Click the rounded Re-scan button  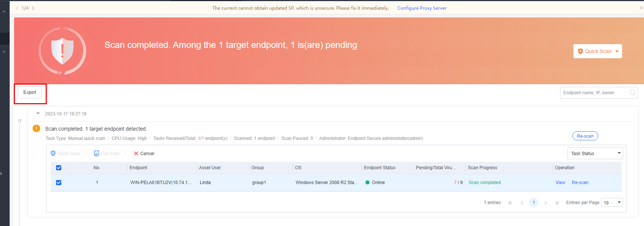[585, 136]
